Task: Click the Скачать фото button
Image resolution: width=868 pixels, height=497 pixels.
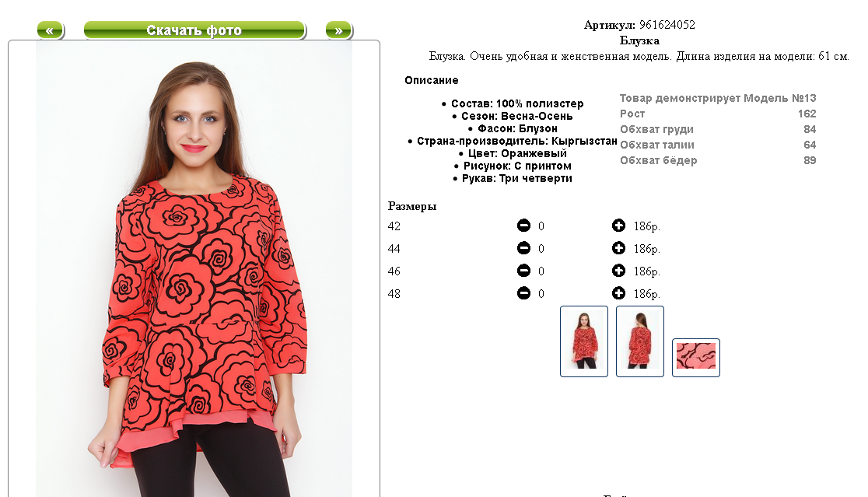Action: (x=194, y=30)
